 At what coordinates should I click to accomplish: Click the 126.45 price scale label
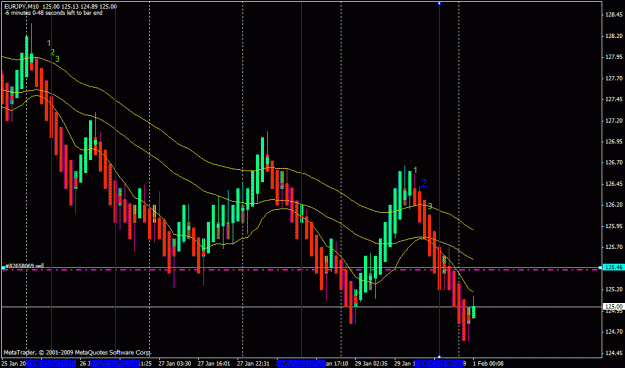tap(613, 184)
